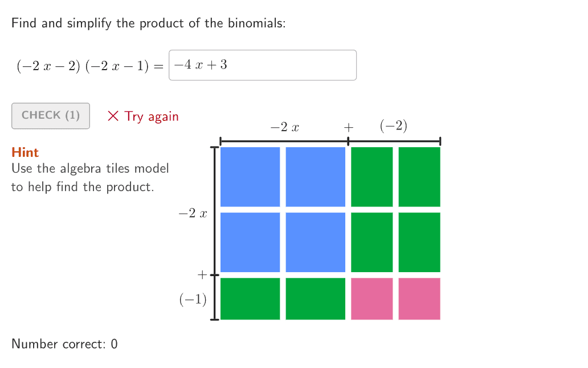Select the top-left blue x-squared tile
This screenshot has height=368, width=588.
point(250,177)
